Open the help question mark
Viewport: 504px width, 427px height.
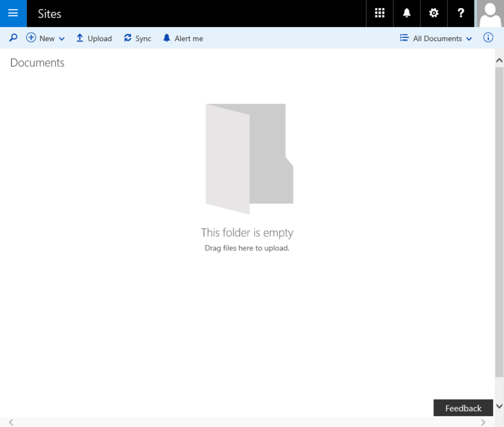(461, 13)
